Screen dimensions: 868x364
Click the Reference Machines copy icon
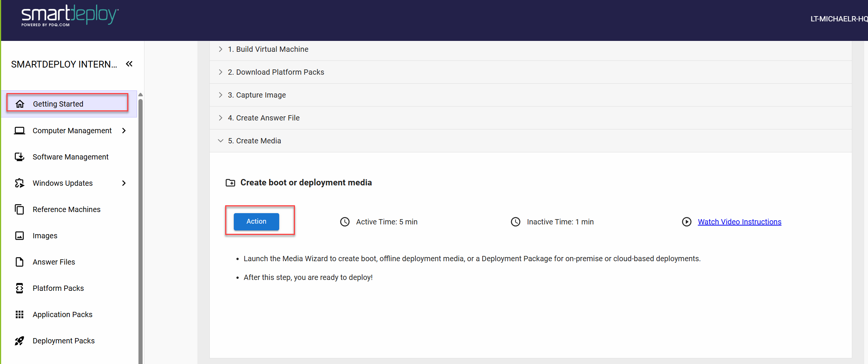(x=20, y=209)
